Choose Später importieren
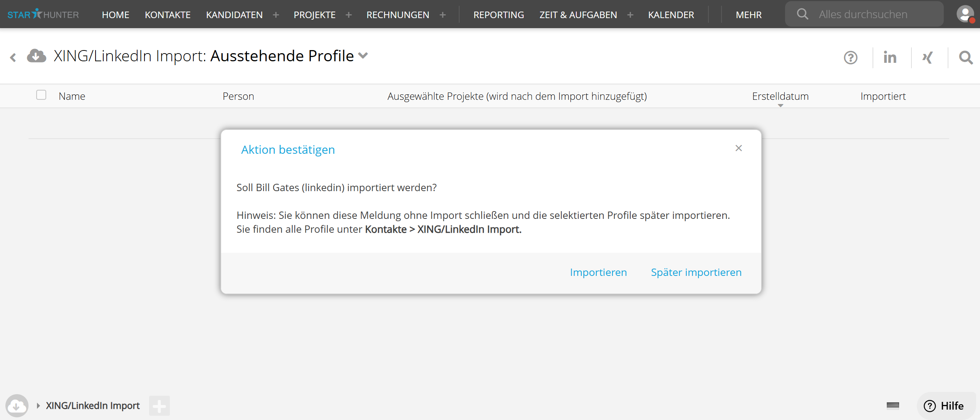The image size is (980, 420). pos(696,272)
